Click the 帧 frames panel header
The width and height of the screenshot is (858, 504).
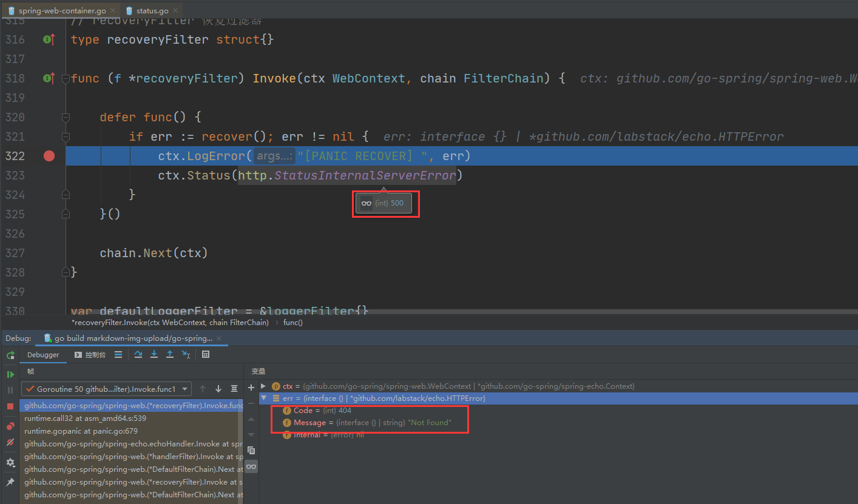30,371
